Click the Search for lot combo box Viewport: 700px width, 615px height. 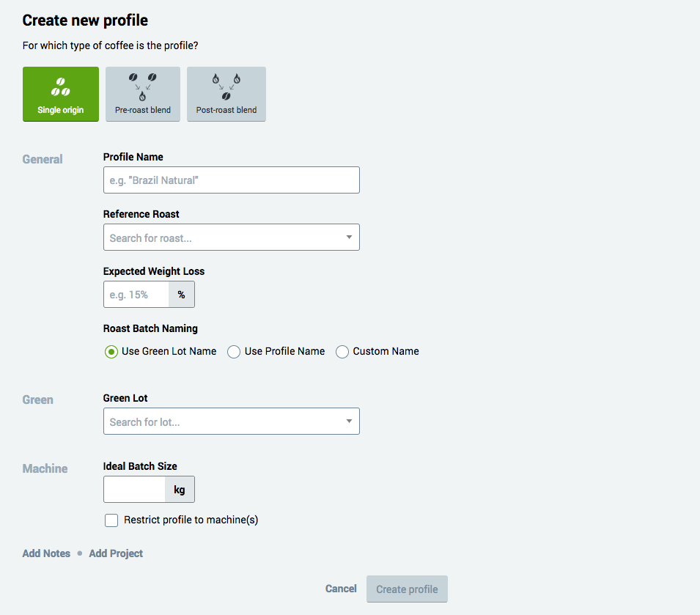[231, 421]
